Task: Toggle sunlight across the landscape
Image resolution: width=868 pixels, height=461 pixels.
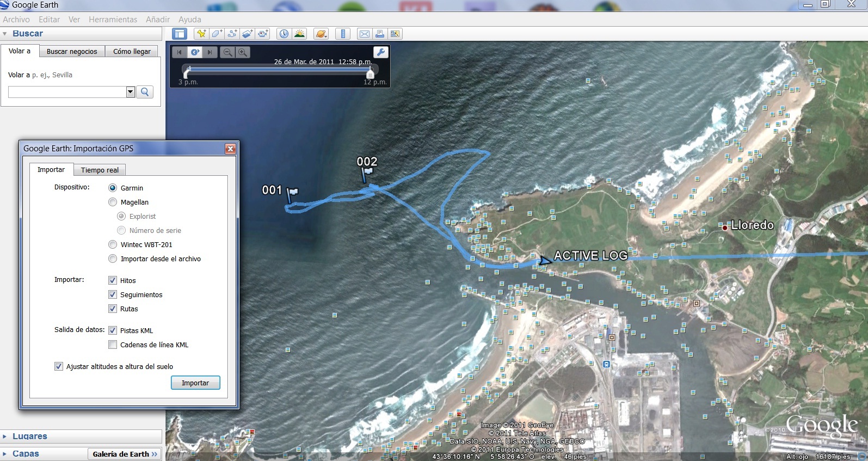Action: click(x=299, y=34)
